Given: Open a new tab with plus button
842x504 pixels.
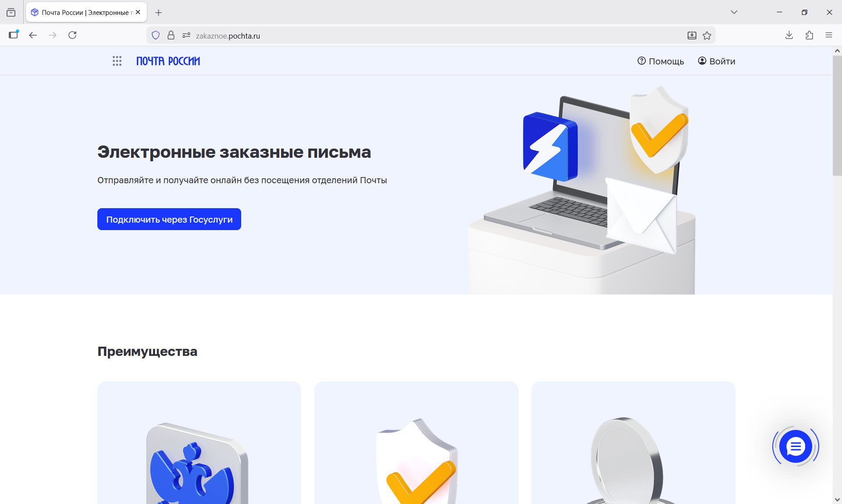Looking at the screenshot, I should tap(158, 13).
